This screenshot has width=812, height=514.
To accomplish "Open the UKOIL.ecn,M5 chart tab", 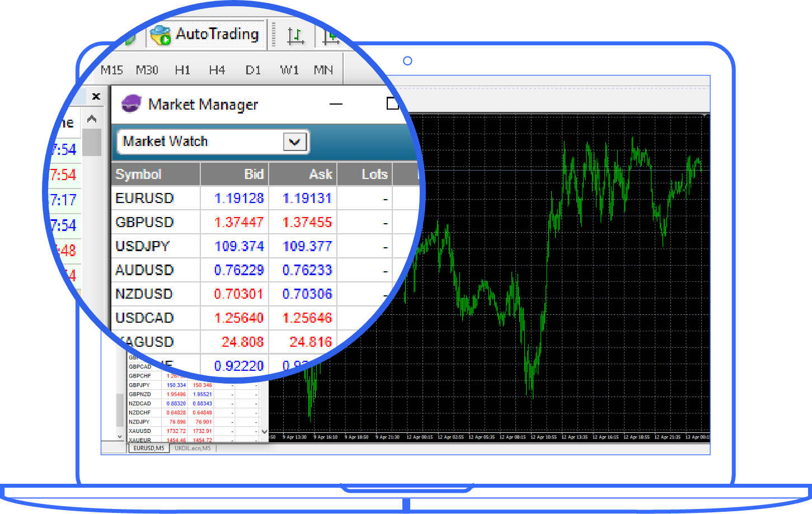I will tap(193, 448).
